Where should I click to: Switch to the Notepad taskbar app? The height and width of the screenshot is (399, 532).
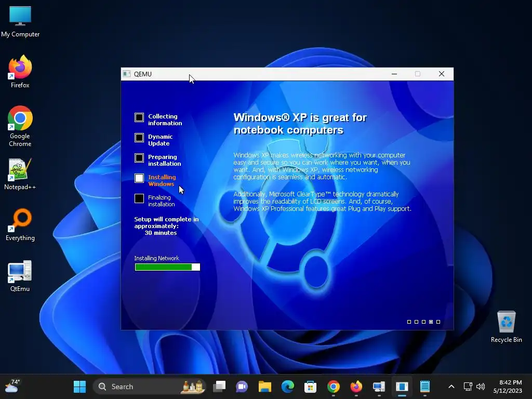(x=425, y=387)
